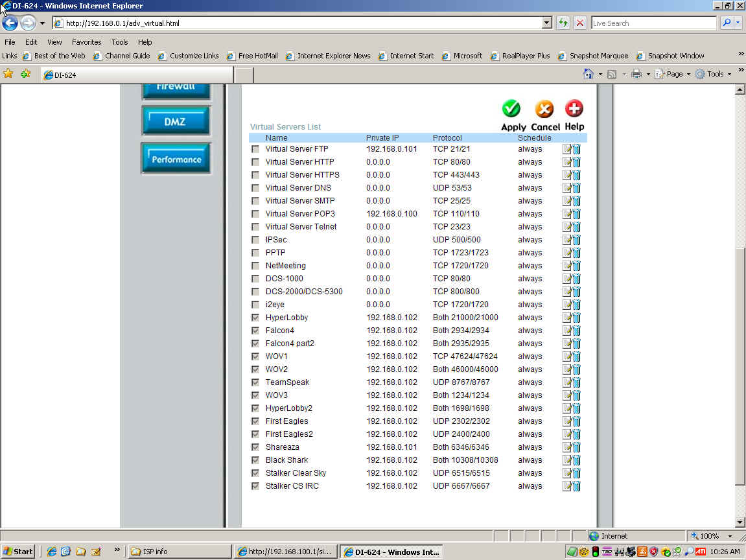Edit the Falcon4 part2 entry
Viewport: 746px width, 560px height.
(566, 344)
